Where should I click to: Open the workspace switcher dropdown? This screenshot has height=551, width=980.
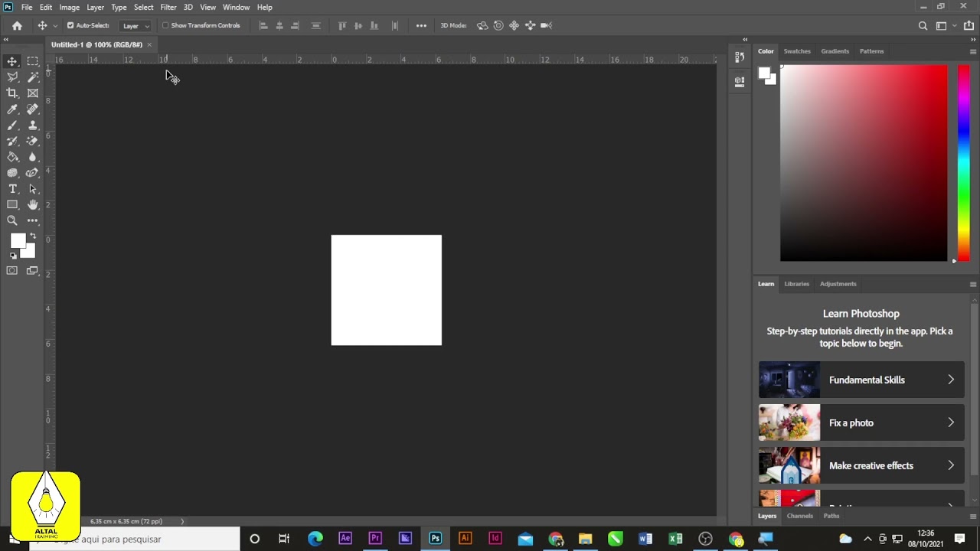click(945, 25)
